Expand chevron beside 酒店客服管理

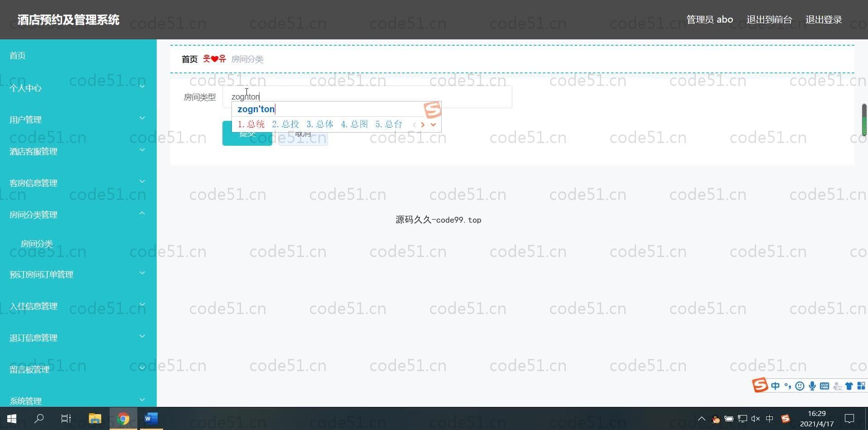(x=142, y=150)
